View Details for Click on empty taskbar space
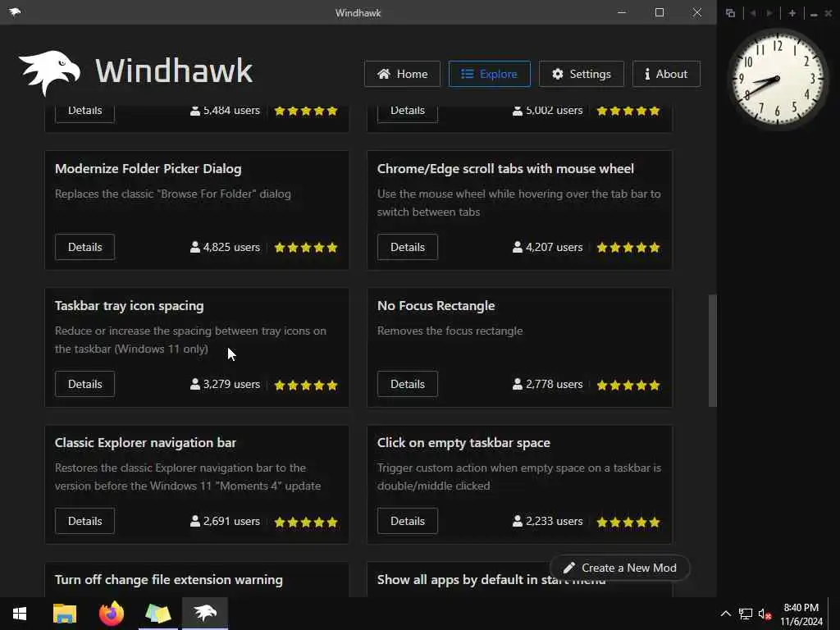This screenshot has height=630, width=840. [x=407, y=521]
